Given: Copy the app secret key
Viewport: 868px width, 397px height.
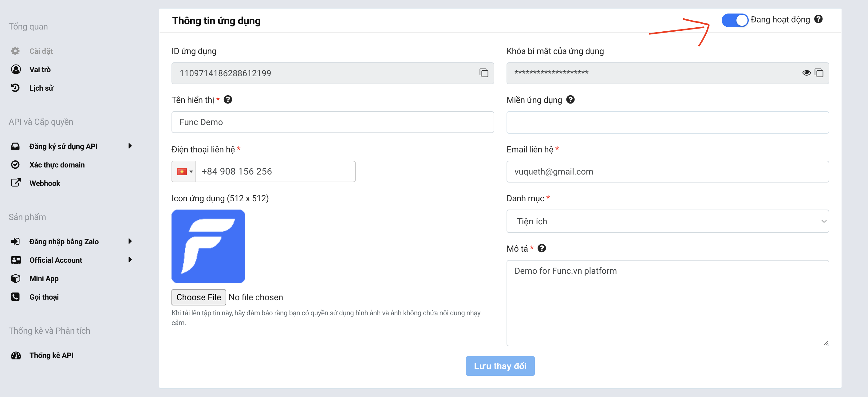Looking at the screenshot, I should 819,73.
